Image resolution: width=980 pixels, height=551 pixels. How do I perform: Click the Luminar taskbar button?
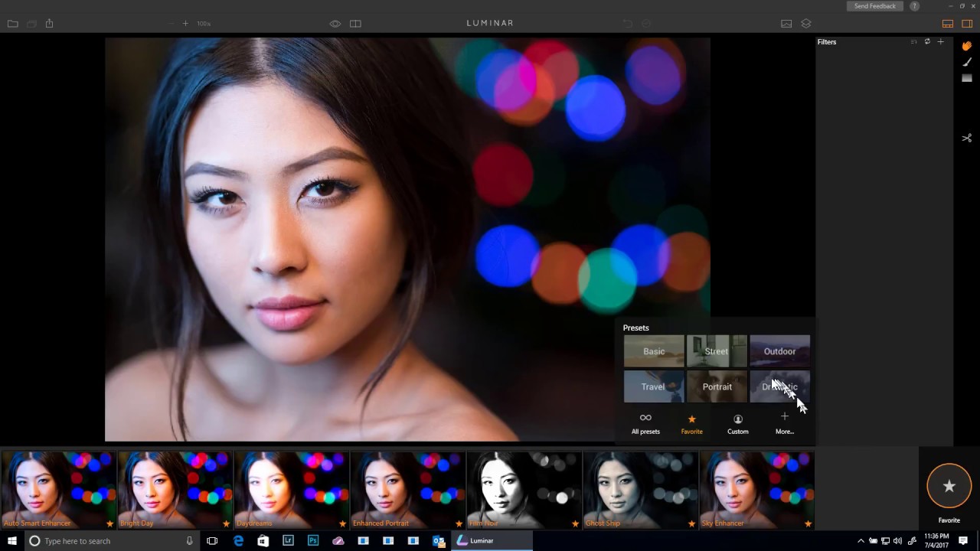[491, 541]
